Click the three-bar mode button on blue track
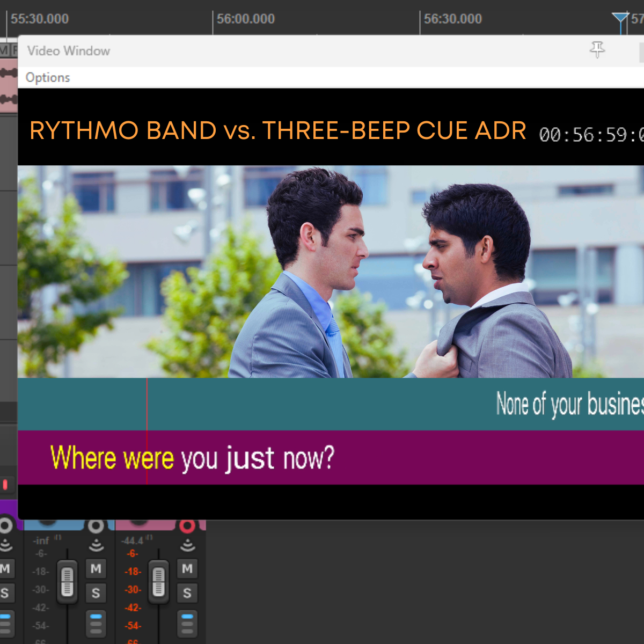The width and height of the screenshot is (644, 644). click(x=96, y=624)
